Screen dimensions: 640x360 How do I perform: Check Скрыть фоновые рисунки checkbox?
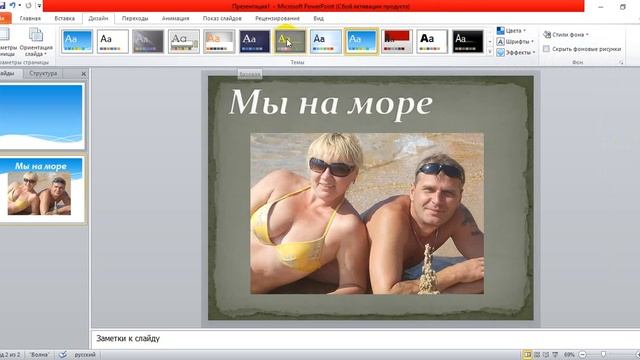(546, 49)
